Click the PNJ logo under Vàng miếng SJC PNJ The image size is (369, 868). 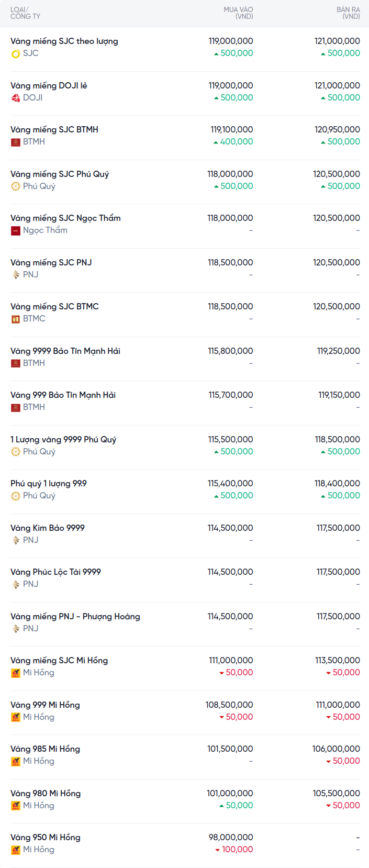[16, 275]
